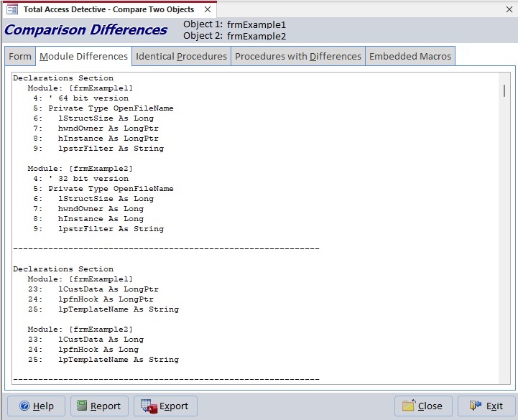The image size is (518, 420).
Task: Click the second "Declarations Section" heading
Action: click(x=63, y=269)
